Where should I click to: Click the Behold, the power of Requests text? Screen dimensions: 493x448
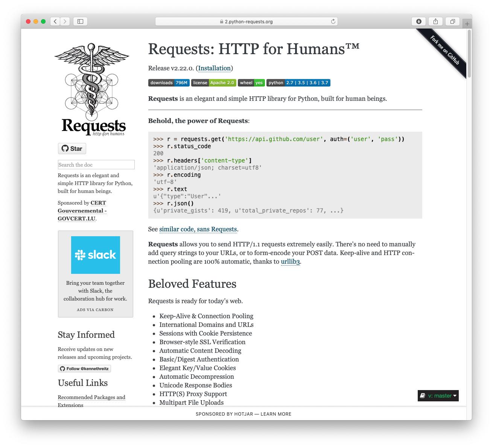199,121
